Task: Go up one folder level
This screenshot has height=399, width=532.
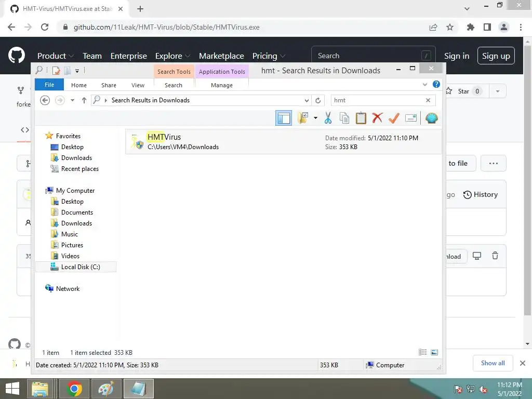Action: 84,100
